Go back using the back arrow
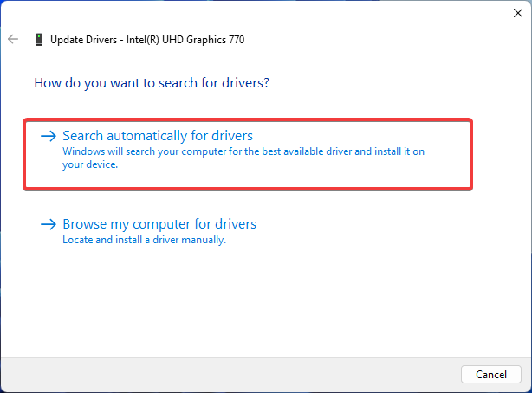532x393 pixels. 13,39
